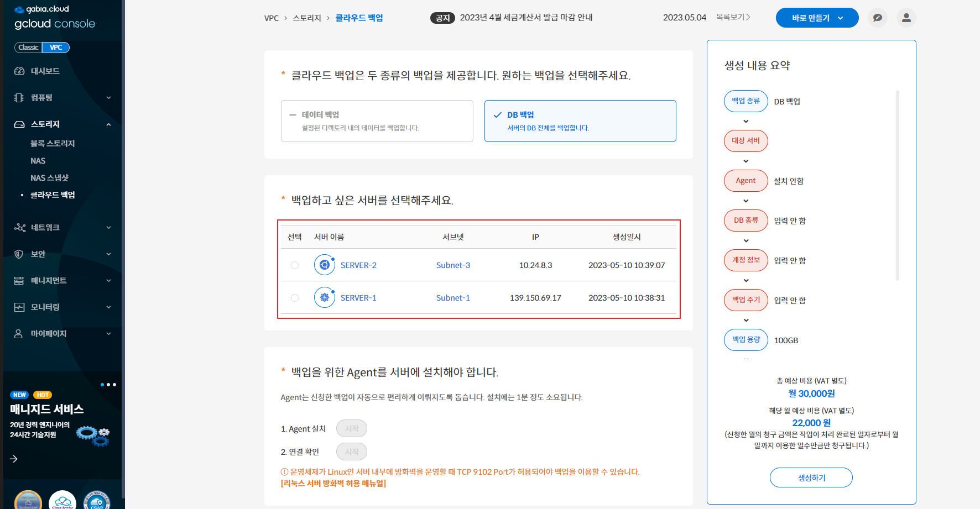Open the user profile icon at top right
Viewport: 980px width, 509px height.
pos(906,18)
